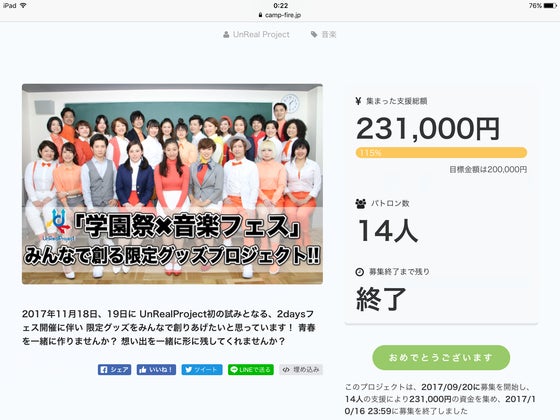The image size is (560, 420).
Task: Open the project group photo thumbnail
Action: point(172,184)
